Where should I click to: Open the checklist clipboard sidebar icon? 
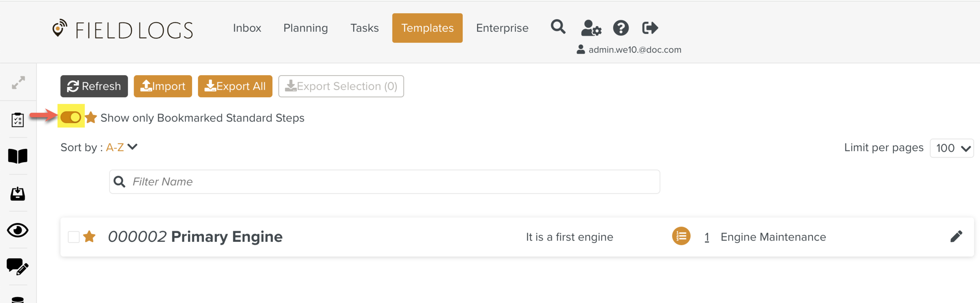18,120
